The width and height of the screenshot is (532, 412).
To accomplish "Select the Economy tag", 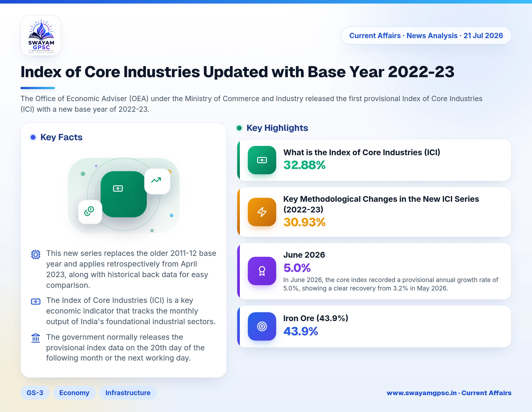I will click(74, 392).
